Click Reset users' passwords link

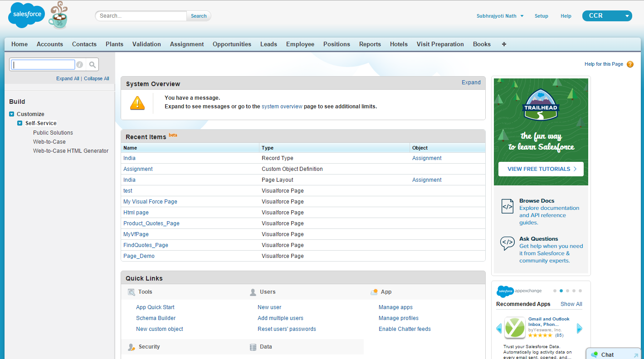click(x=287, y=329)
